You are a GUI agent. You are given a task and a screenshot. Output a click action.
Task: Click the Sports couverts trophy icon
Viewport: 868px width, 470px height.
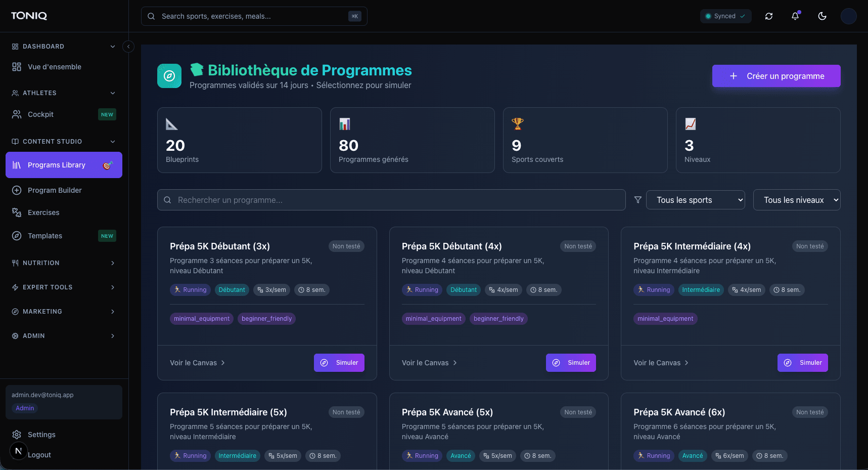[518, 124]
